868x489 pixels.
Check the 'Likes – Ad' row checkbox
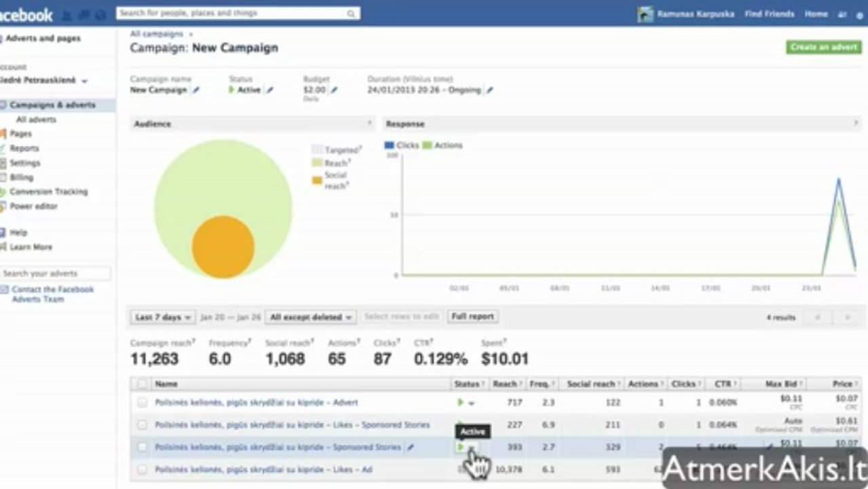pos(142,469)
